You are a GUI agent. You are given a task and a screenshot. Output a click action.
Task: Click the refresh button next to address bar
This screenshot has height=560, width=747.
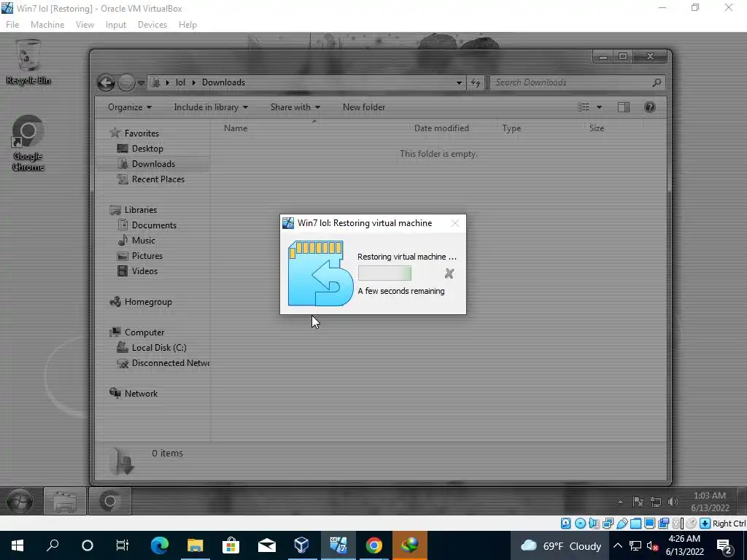click(x=476, y=83)
